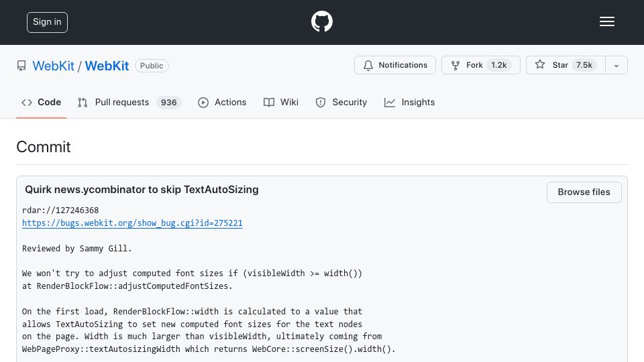Open the hamburger navigation menu
This screenshot has width=644, height=362.
[x=606, y=21]
